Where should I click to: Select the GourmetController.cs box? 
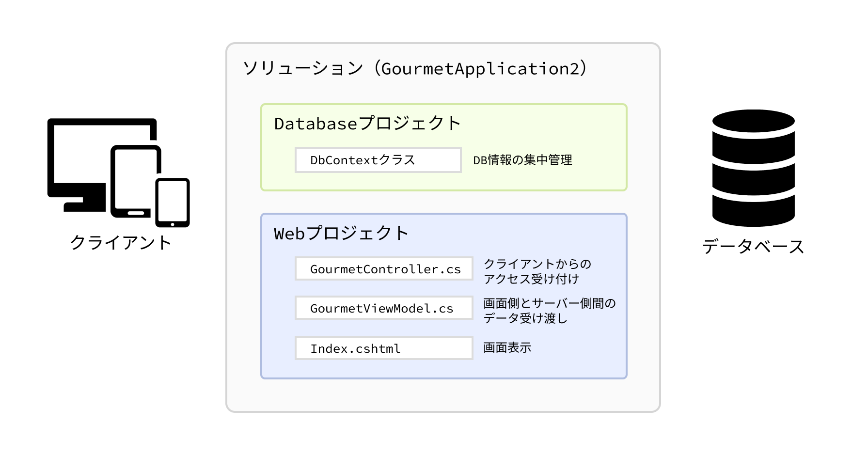384,268
